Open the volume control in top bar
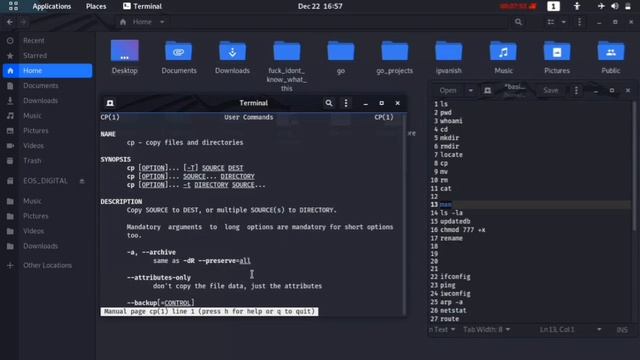This screenshot has width=640, height=360. pyautogui.click(x=614, y=6)
